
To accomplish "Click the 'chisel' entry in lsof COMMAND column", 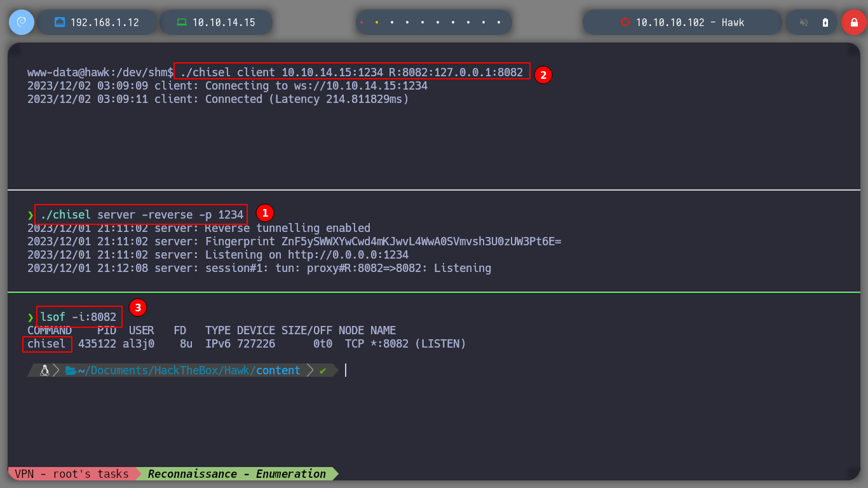I will pyautogui.click(x=46, y=344).
